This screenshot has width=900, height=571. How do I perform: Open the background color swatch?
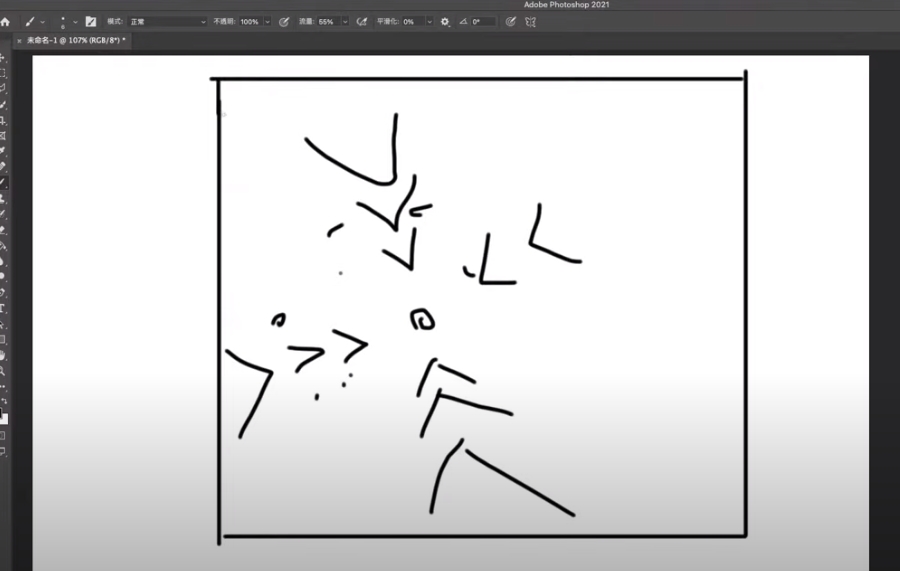(x=5, y=419)
